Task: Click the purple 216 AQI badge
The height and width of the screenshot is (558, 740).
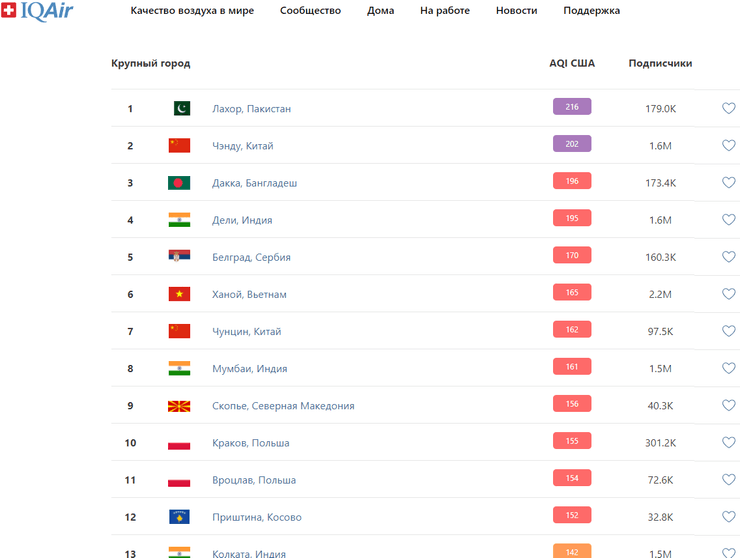Action: (572, 107)
